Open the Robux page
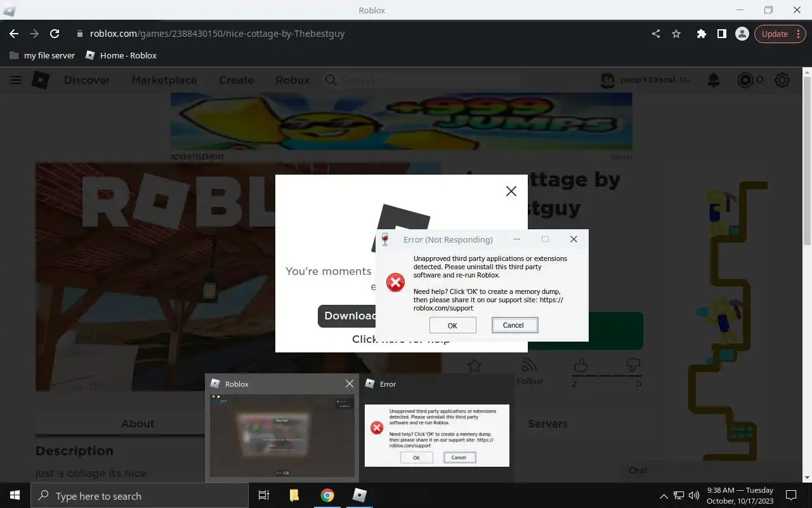This screenshot has width=812, height=508. 292,80
